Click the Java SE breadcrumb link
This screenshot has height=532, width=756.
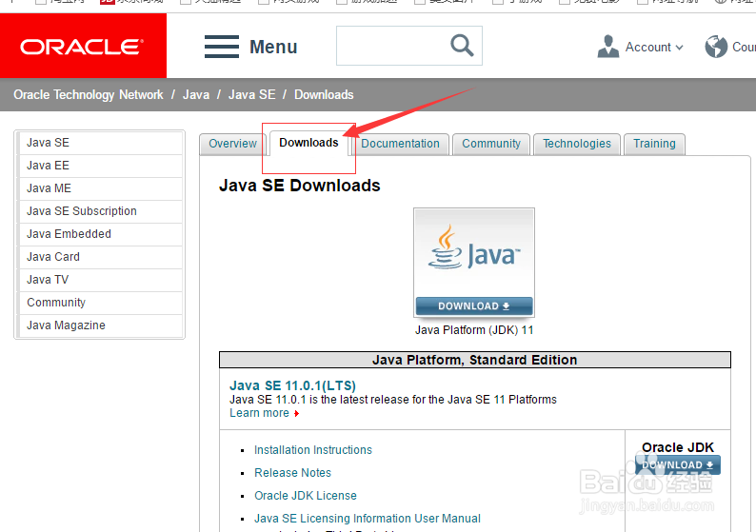click(251, 94)
